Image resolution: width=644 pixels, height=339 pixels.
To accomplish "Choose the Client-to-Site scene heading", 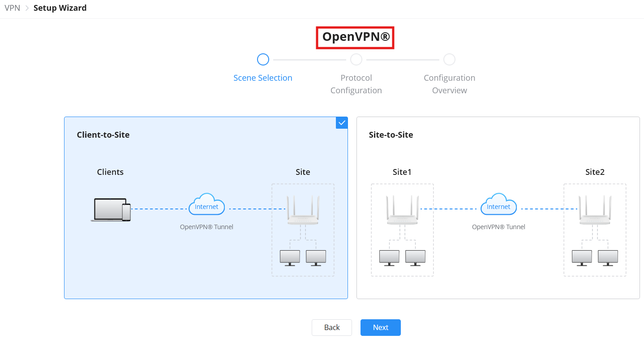I will click(103, 135).
